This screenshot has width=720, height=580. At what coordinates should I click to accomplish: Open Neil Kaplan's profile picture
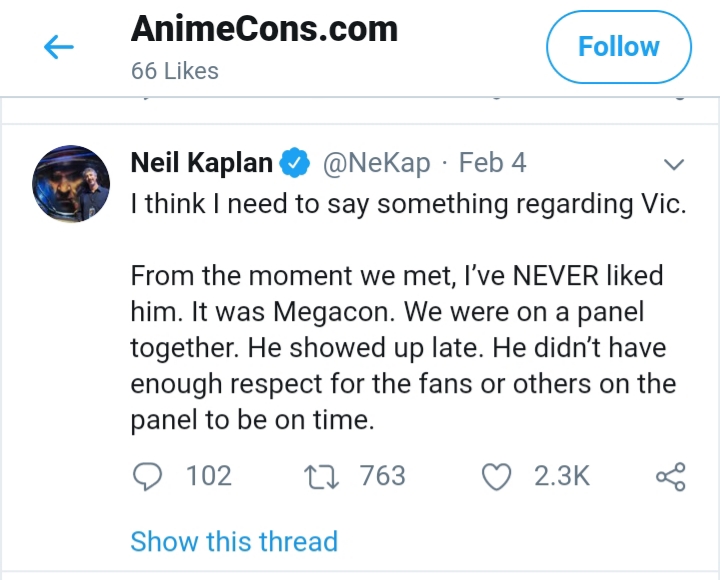click(x=71, y=184)
